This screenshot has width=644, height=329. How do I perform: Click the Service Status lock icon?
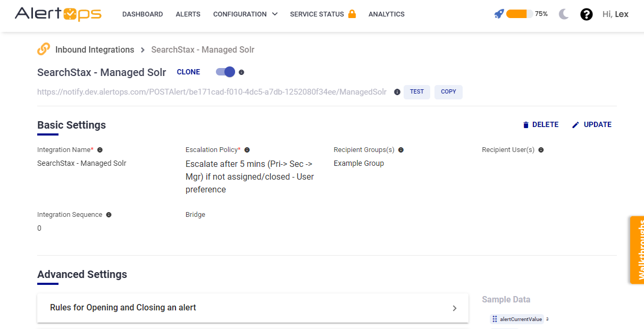352,14
